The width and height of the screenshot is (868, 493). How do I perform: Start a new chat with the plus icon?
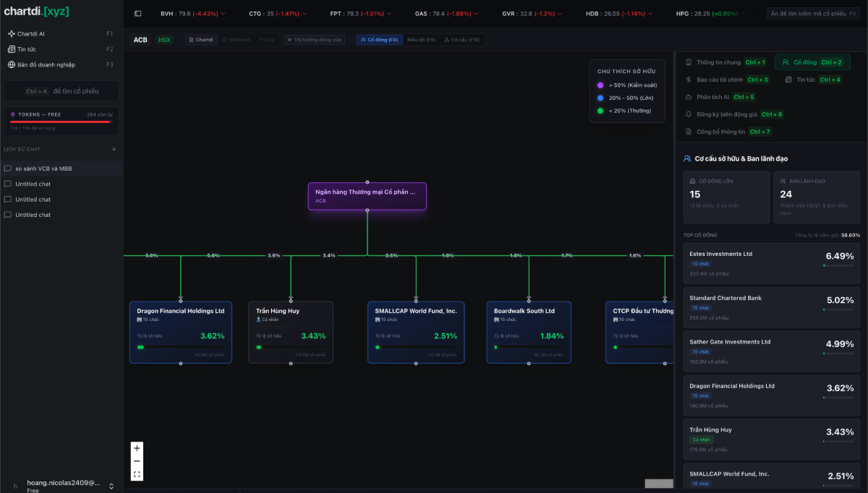coord(114,149)
